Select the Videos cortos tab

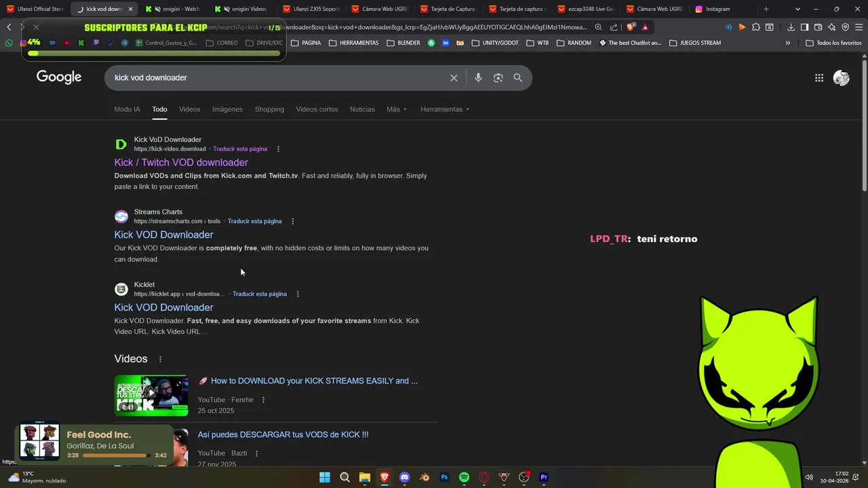point(317,109)
